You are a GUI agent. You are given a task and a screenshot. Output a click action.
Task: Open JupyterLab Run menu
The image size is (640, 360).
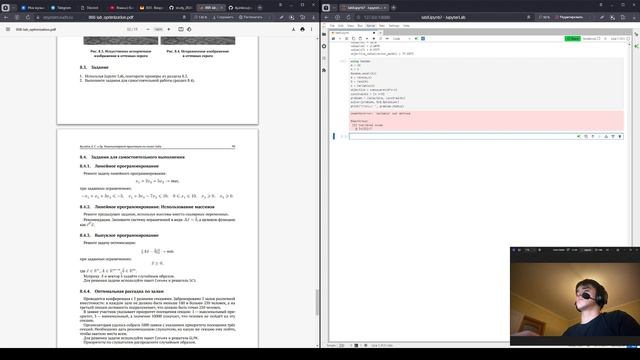click(360, 26)
